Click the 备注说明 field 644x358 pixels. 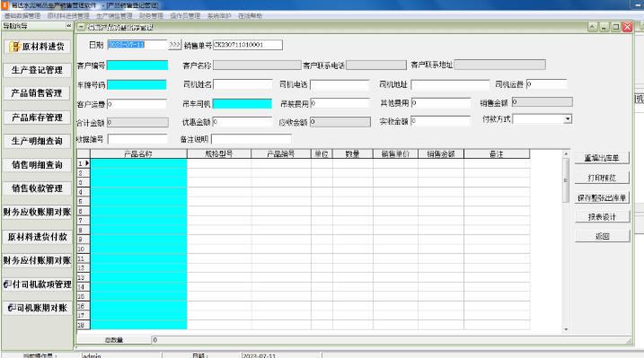click(251, 139)
